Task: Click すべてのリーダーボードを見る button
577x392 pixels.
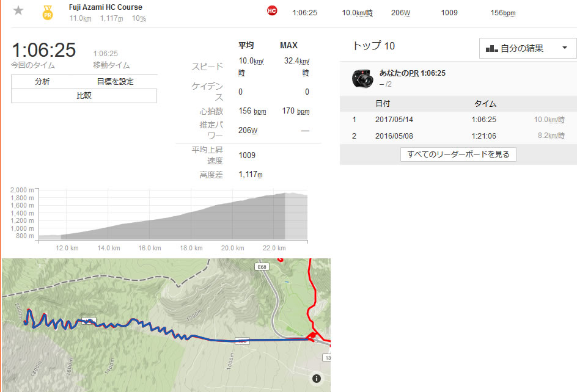Action: [458, 154]
